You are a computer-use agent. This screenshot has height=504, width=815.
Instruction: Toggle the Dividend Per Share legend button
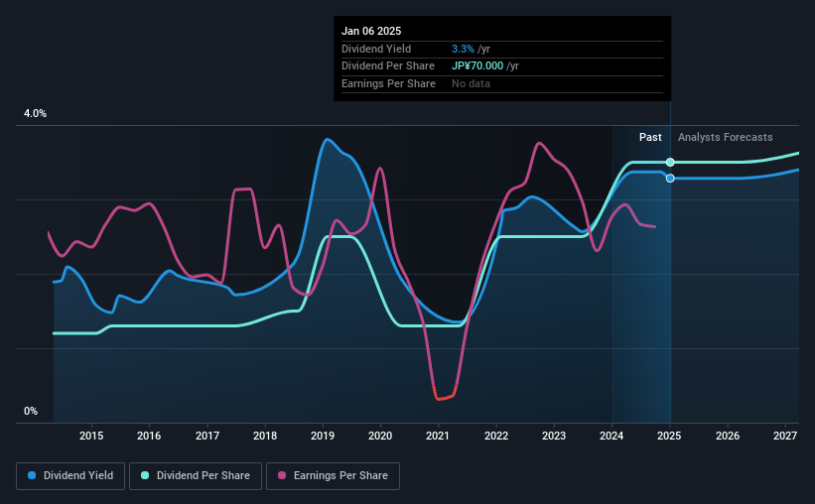click(x=196, y=476)
